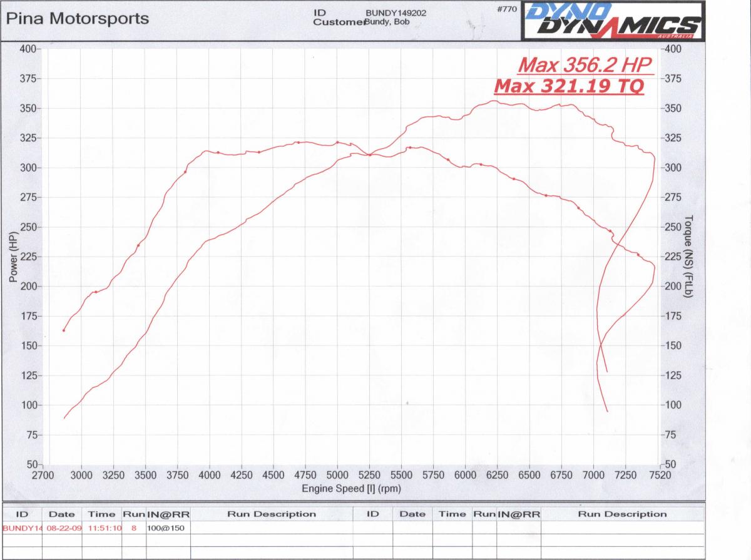The width and height of the screenshot is (751, 560).
Task: Click the 2700 rpm axis tick label
Action: (x=43, y=476)
